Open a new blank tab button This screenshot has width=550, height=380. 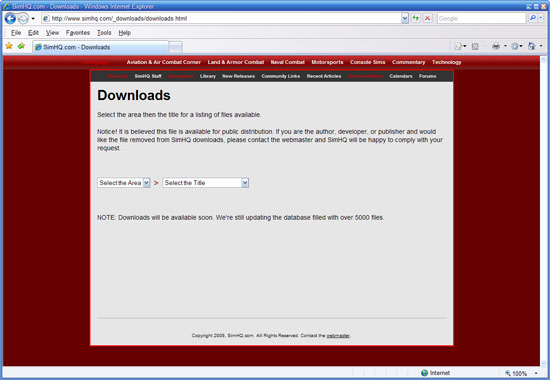click(x=175, y=47)
